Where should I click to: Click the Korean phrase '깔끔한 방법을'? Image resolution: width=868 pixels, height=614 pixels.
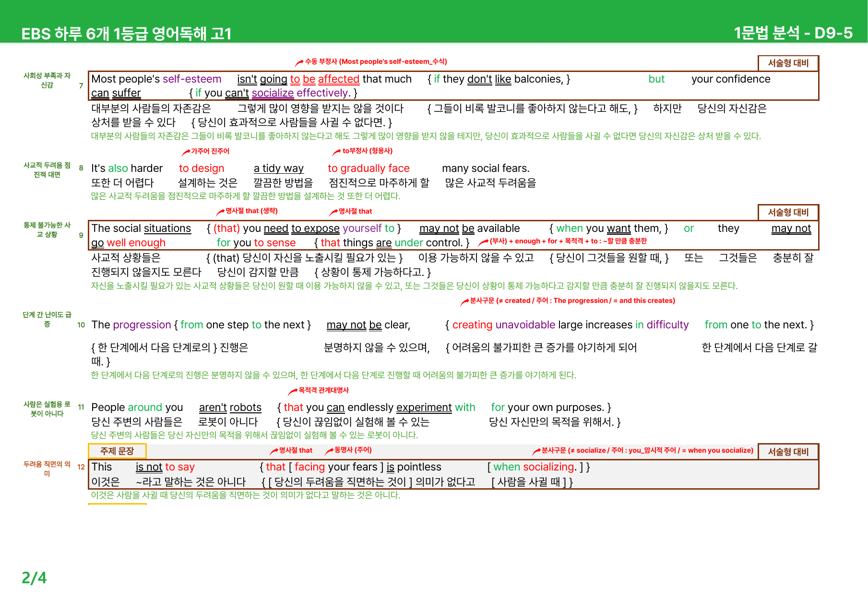click(284, 182)
